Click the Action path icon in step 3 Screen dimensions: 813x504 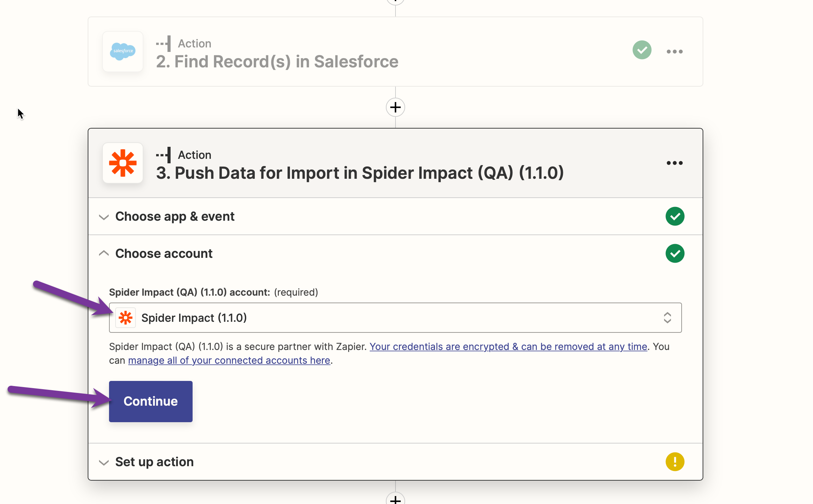[x=163, y=155]
